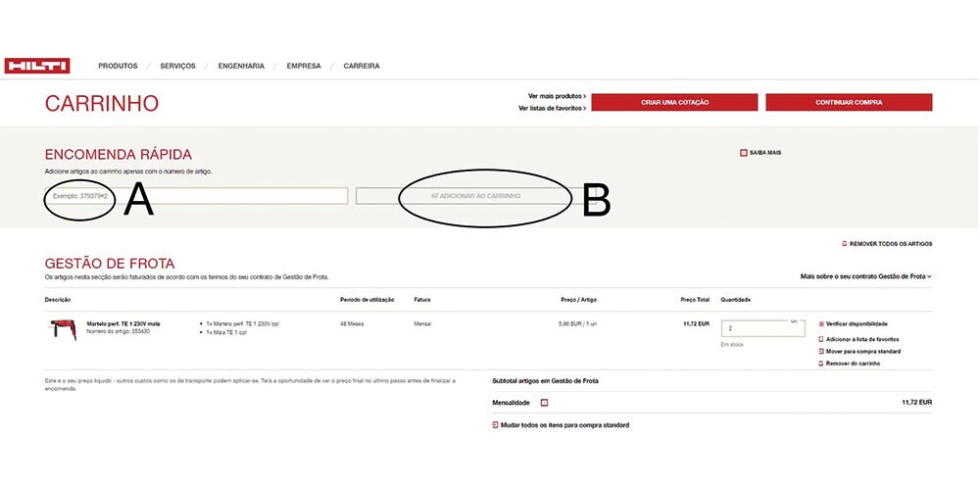Click the Continuar compra button
The width and height of the screenshot is (980, 490).
pyautogui.click(x=849, y=103)
